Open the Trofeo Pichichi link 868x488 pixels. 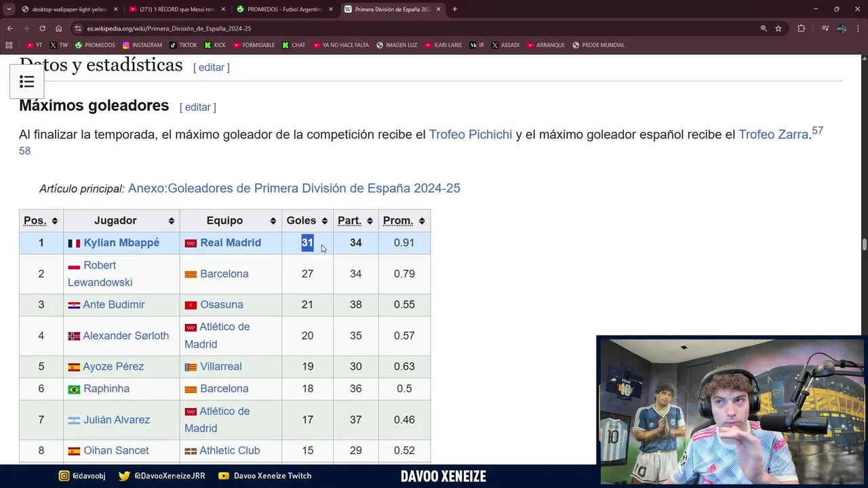tap(471, 134)
